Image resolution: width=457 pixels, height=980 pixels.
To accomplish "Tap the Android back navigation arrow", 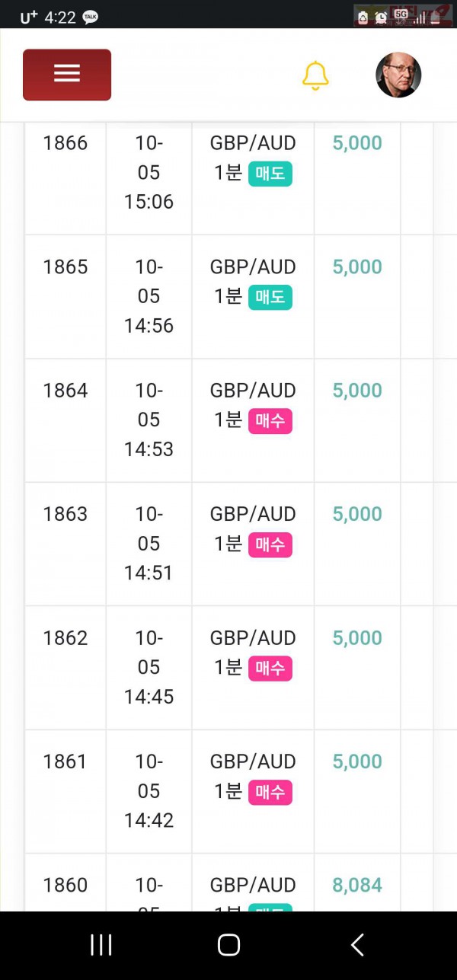I will [x=357, y=945].
